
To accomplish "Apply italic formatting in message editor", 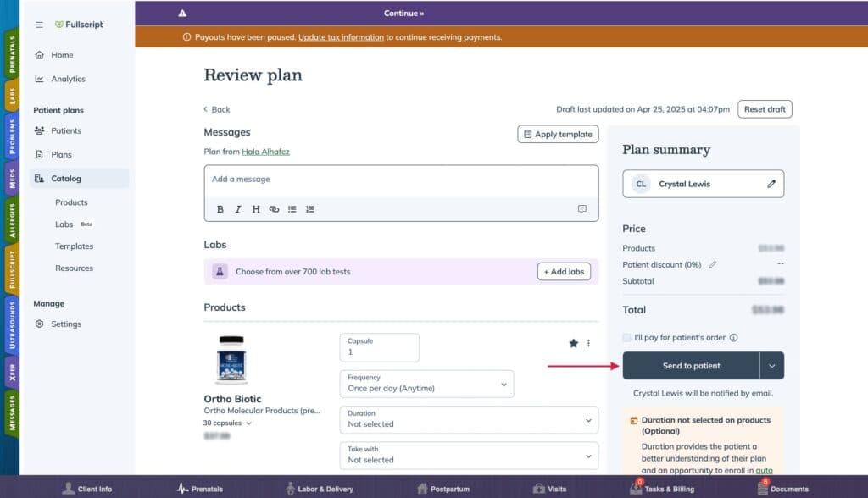I will click(238, 209).
